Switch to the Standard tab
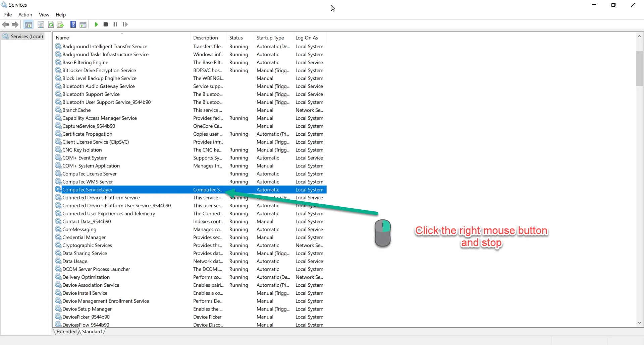The height and width of the screenshot is (345, 644). click(92, 332)
